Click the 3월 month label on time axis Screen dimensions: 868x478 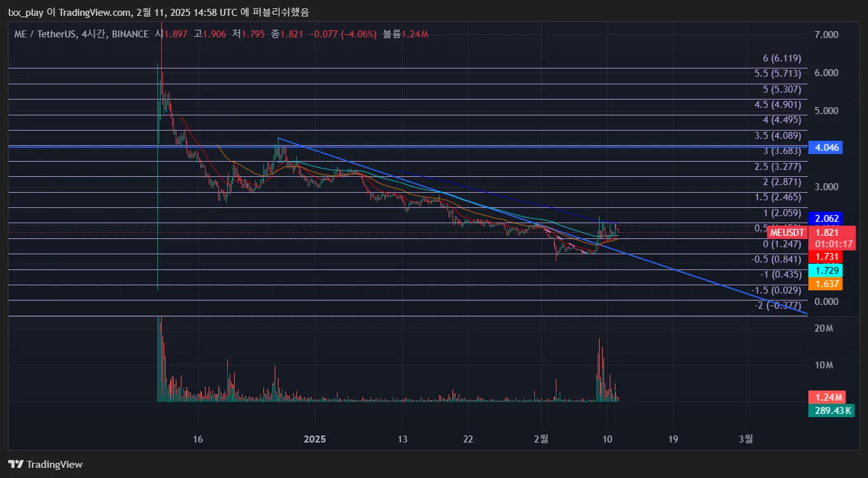point(747,439)
